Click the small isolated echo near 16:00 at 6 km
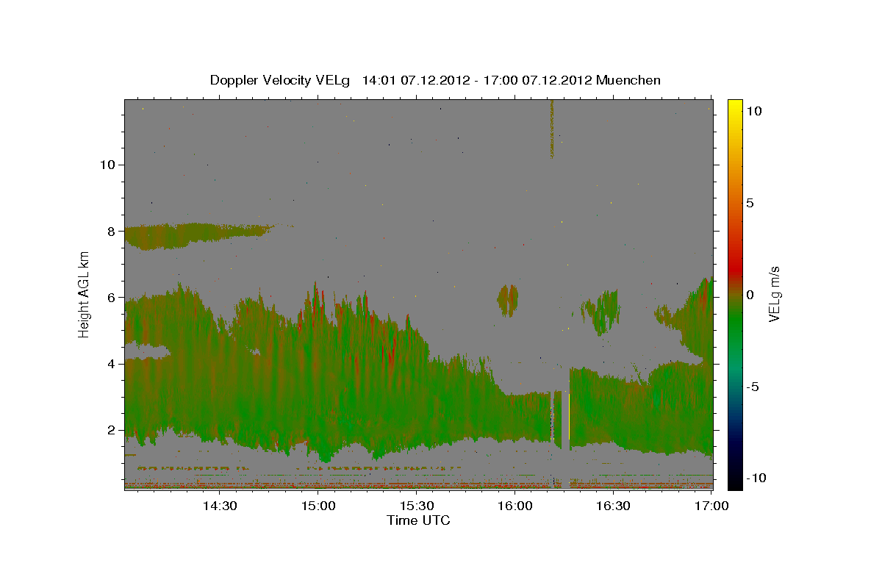 point(508,300)
